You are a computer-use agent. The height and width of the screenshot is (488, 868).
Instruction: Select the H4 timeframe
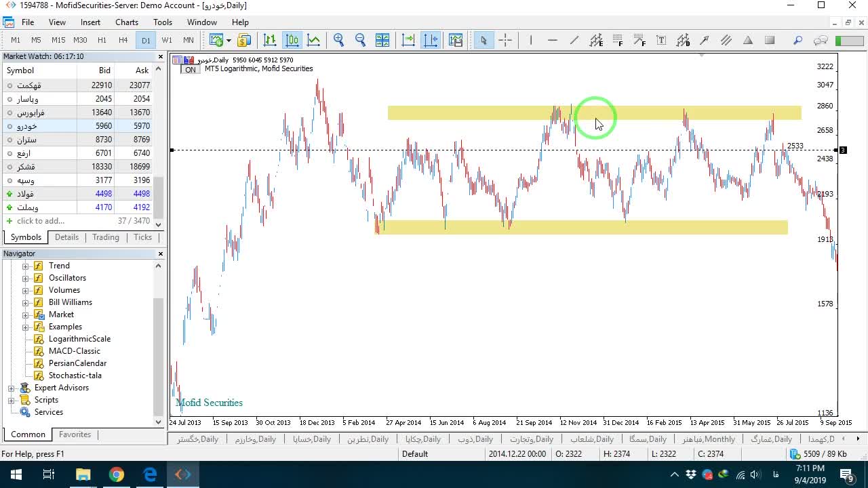pos(123,41)
